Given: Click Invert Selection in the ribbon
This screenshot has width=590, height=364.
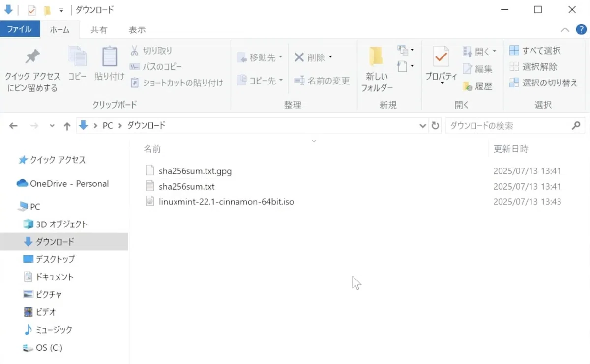Looking at the screenshot, I should click(543, 83).
